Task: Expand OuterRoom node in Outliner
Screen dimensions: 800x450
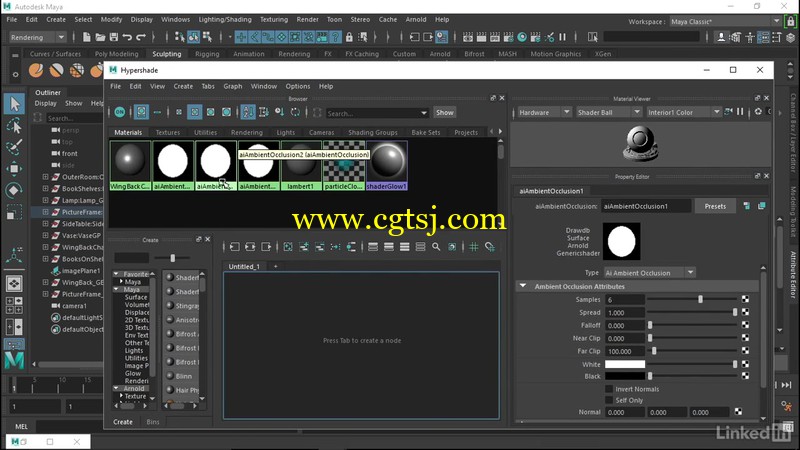Action: click(45, 177)
